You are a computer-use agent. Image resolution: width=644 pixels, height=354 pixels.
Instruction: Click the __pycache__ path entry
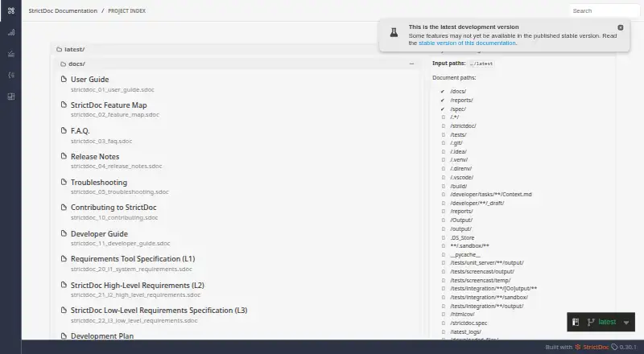coord(465,255)
